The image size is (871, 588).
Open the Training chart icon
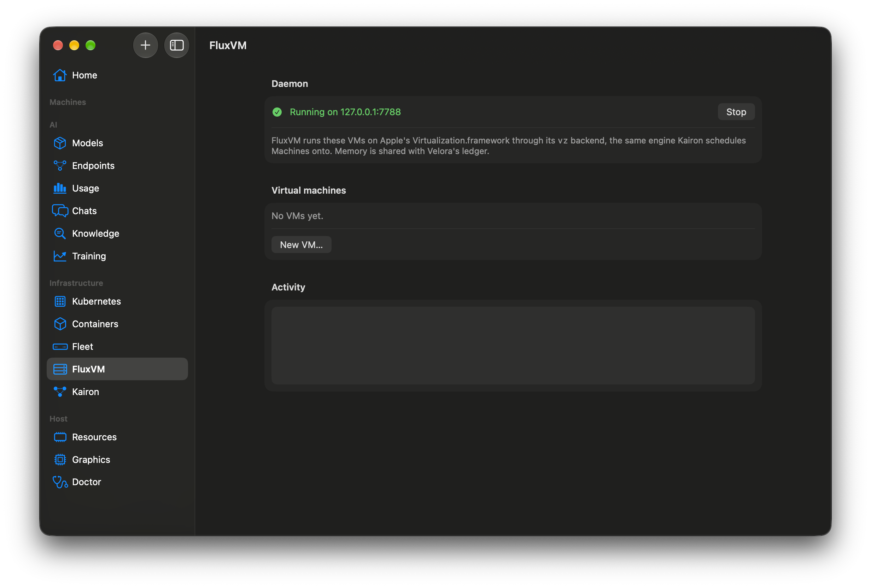click(x=60, y=256)
